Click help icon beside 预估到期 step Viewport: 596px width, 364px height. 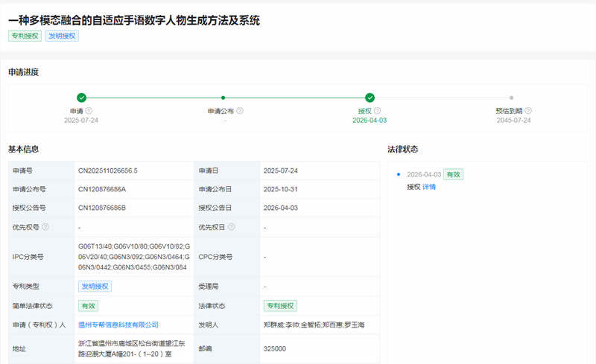(528, 111)
